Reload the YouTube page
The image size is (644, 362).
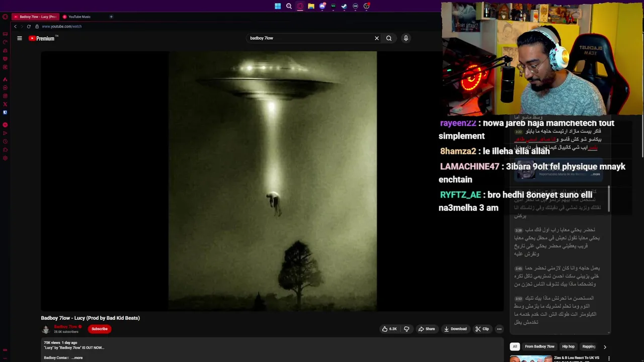(x=29, y=26)
